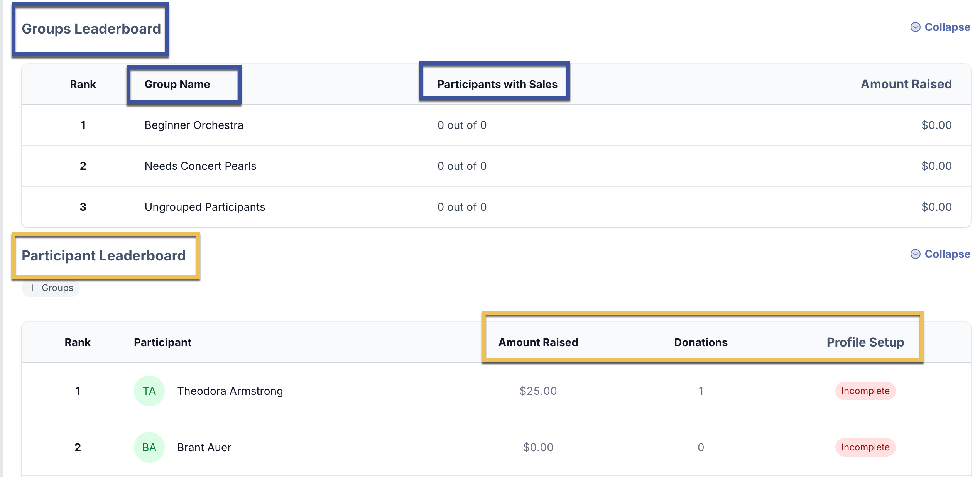Click Collapse link for Groups Leaderboard

(947, 27)
